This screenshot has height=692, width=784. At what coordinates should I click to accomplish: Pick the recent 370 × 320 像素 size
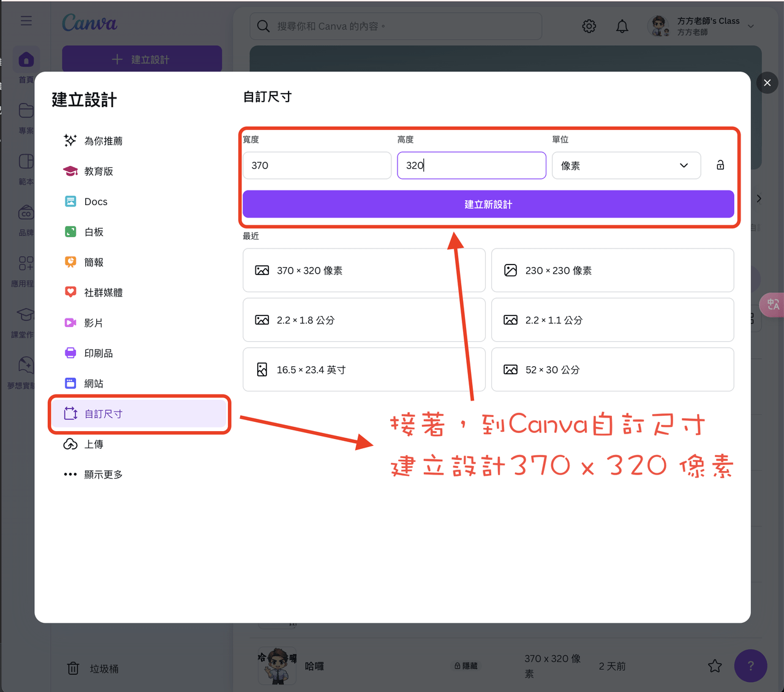[364, 270]
